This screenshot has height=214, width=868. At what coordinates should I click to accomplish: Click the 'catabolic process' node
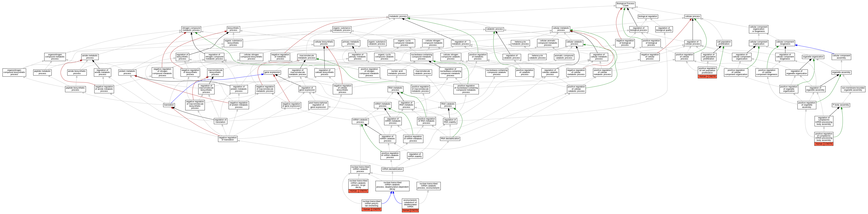(x=494, y=29)
